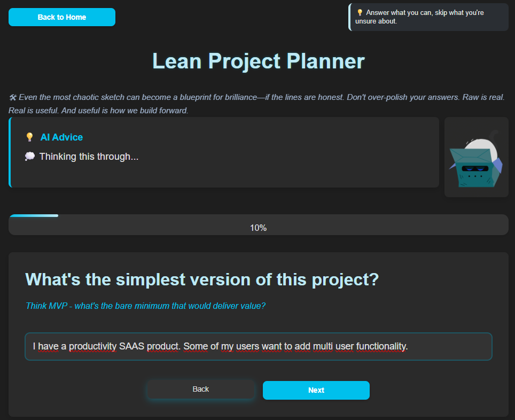Click the AI Advice heading

tap(61, 137)
